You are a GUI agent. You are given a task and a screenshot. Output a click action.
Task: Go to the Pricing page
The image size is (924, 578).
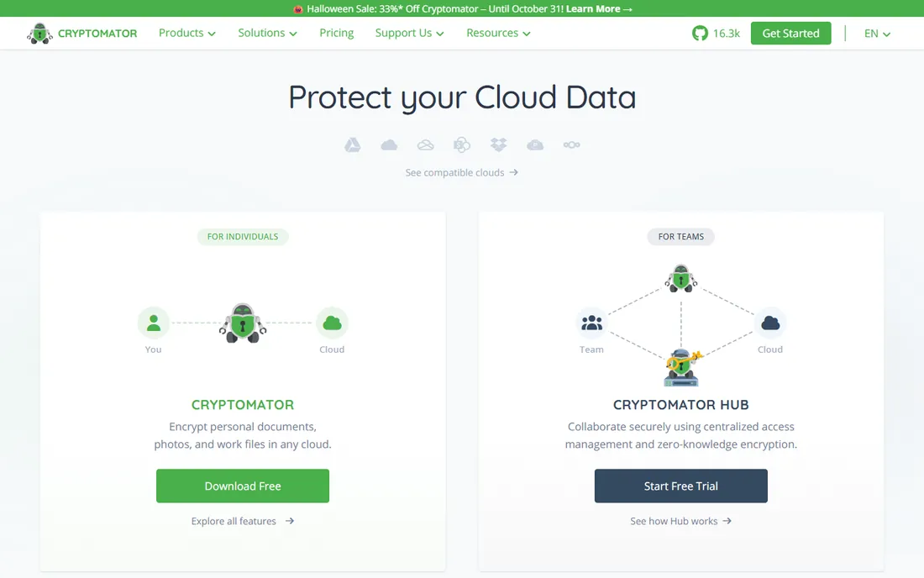337,33
